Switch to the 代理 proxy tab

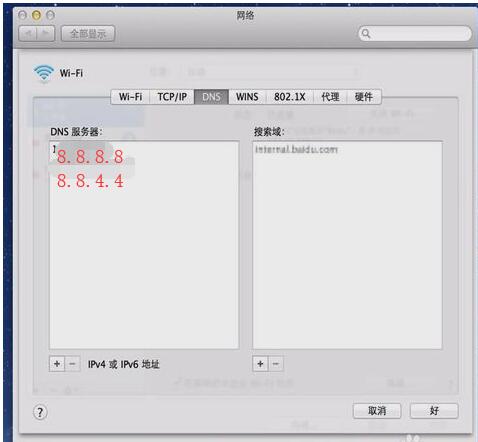coord(330,97)
